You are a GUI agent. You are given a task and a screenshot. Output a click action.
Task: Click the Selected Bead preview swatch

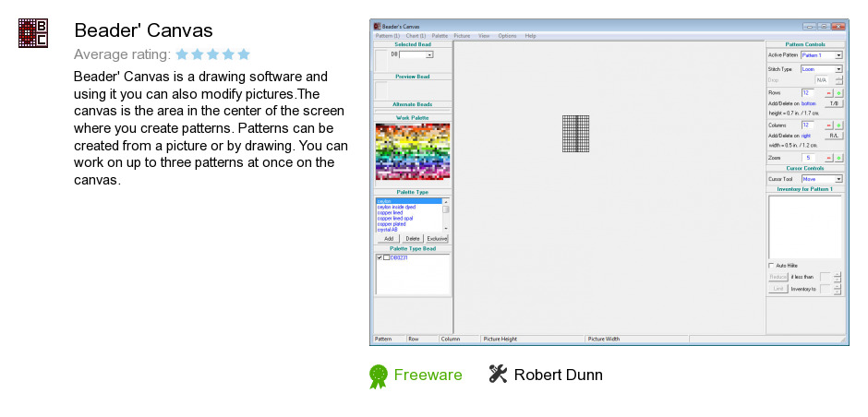382,60
